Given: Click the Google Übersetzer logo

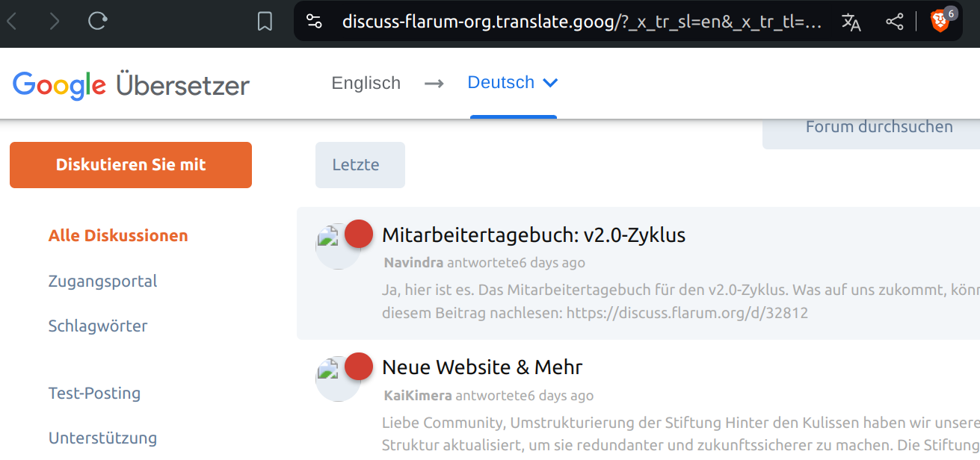Looking at the screenshot, I should (x=131, y=85).
